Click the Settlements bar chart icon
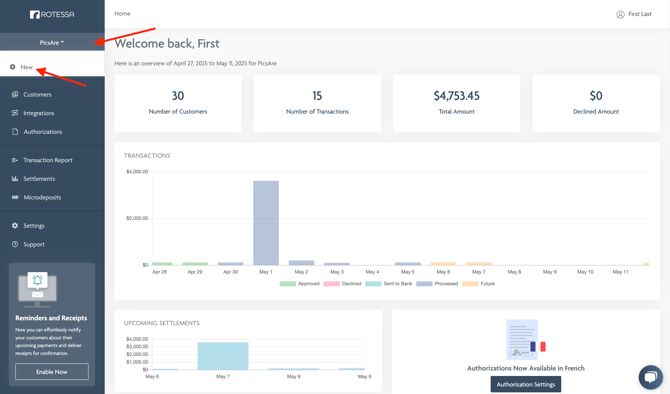Screen dimensions: 670x394 tap(15, 179)
